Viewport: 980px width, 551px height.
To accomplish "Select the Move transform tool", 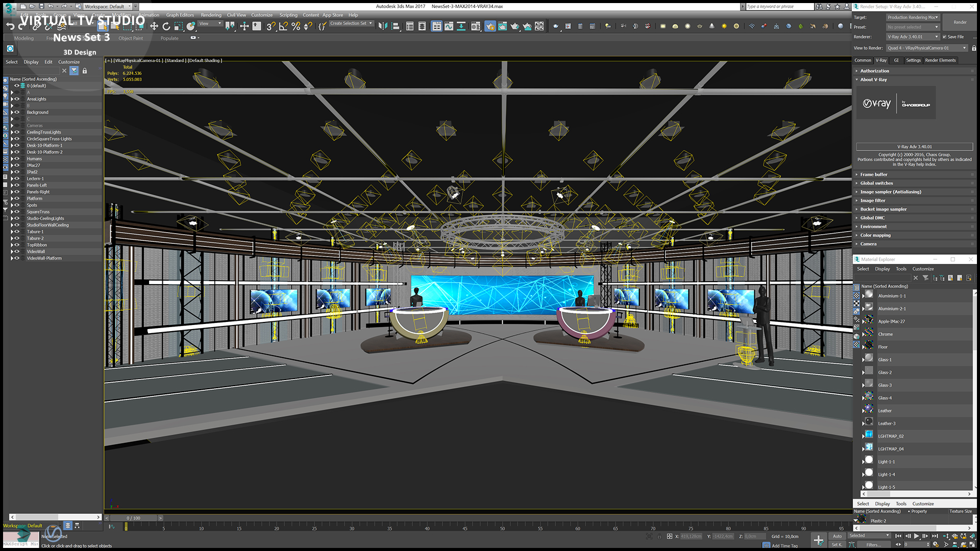I will (154, 26).
